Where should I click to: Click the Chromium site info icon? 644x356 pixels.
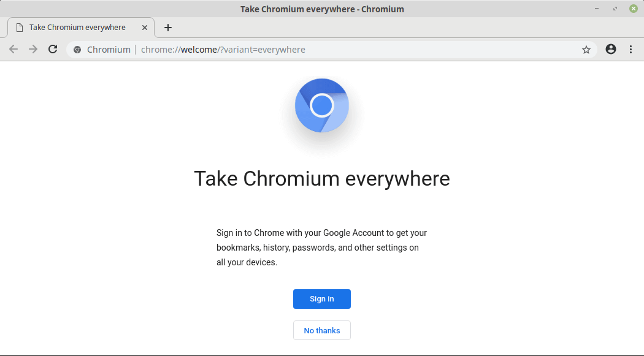(x=77, y=50)
